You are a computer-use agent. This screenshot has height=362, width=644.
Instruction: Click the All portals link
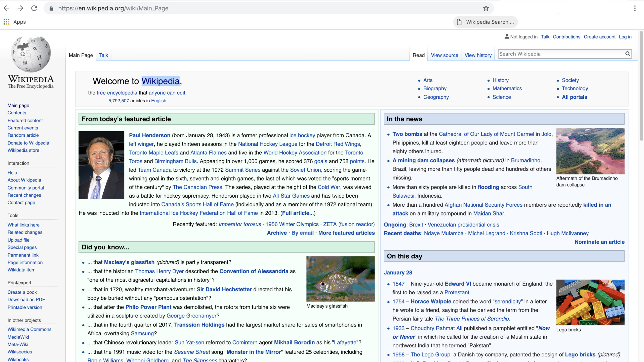click(574, 97)
